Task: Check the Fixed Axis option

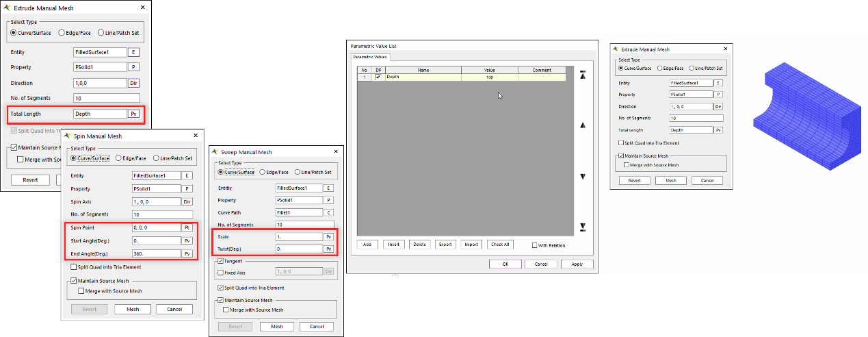Action: (220, 273)
